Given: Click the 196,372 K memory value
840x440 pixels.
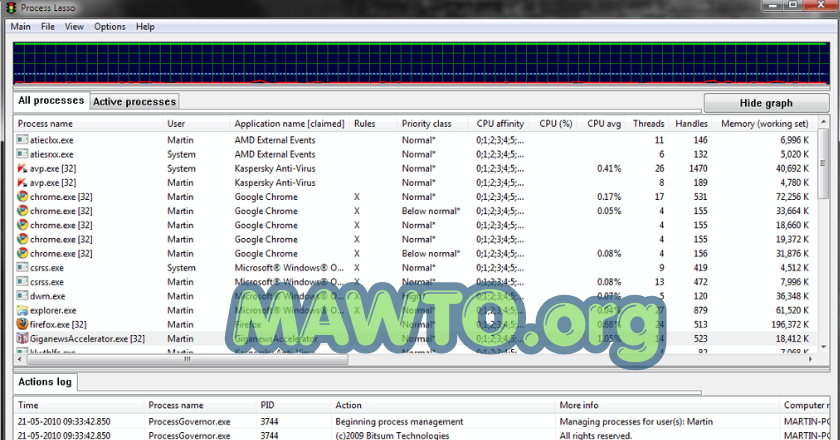Looking at the screenshot, I should point(790,324).
